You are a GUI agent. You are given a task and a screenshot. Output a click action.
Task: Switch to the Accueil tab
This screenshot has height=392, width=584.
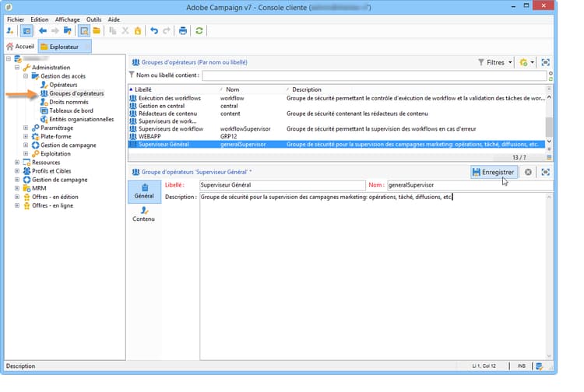pyautogui.click(x=20, y=47)
